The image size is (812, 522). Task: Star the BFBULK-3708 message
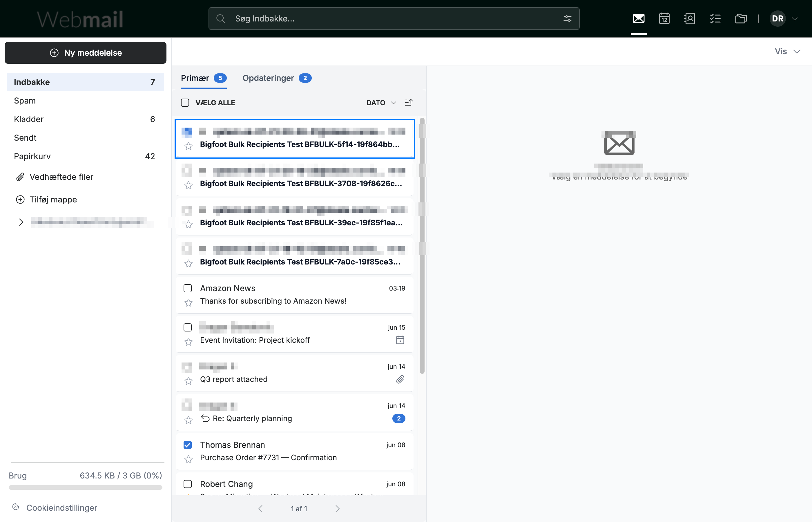188,185
